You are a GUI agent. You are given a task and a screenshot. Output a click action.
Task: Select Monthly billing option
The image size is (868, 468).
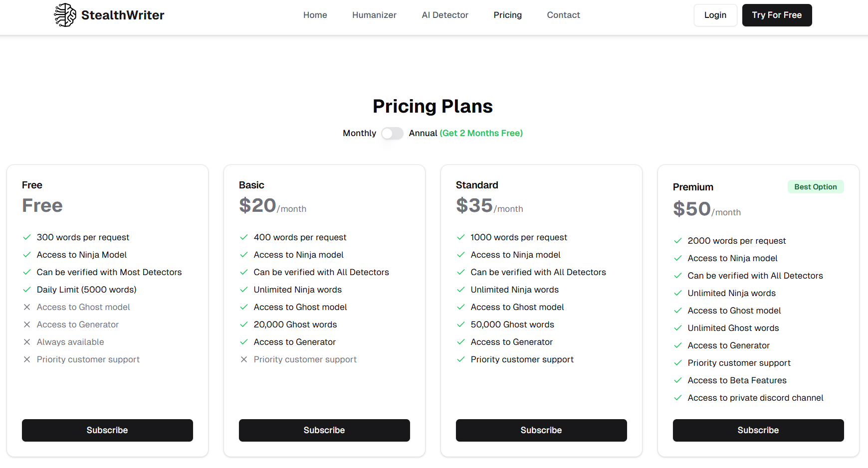(x=359, y=133)
